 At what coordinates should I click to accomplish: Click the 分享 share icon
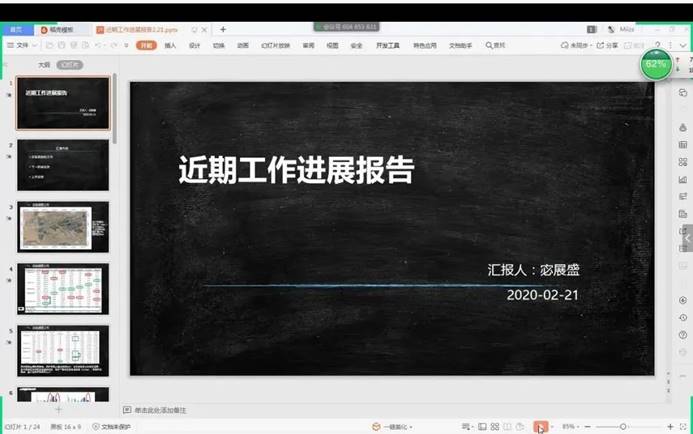[607, 45]
